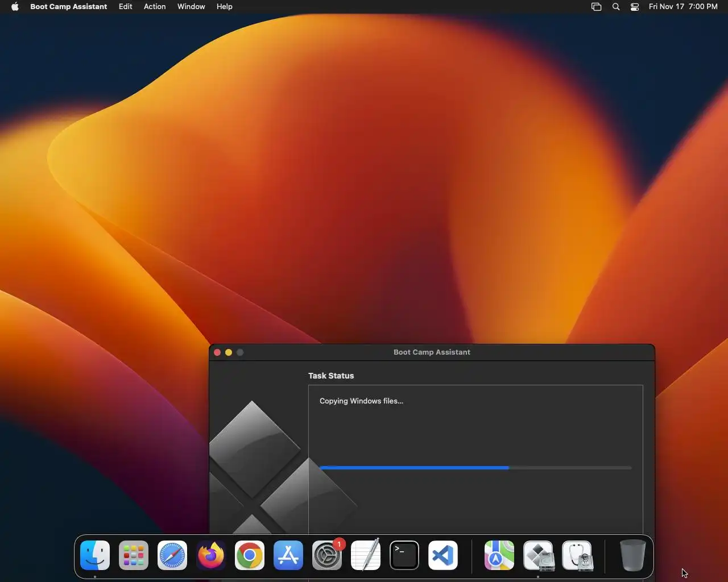728x582 pixels.
Task: Open the Help menu
Action: (225, 7)
